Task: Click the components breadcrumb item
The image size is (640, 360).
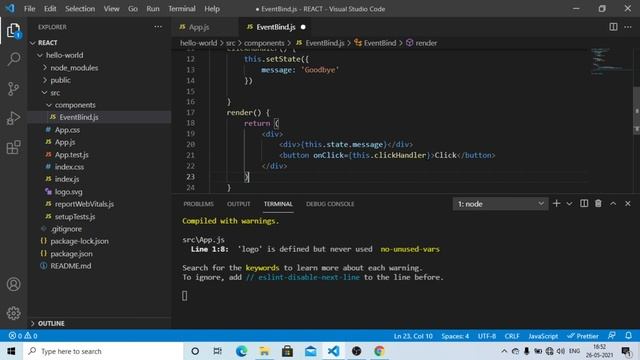Action: (264, 43)
